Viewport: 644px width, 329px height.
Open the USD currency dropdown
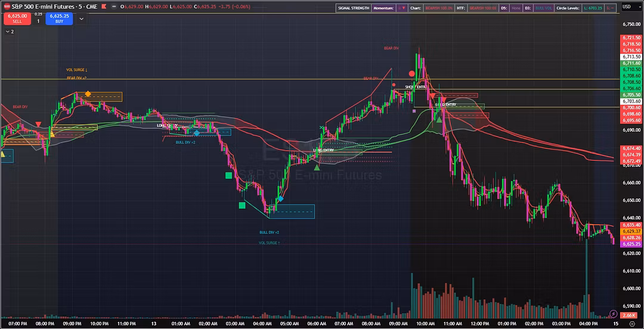pos(627,7)
